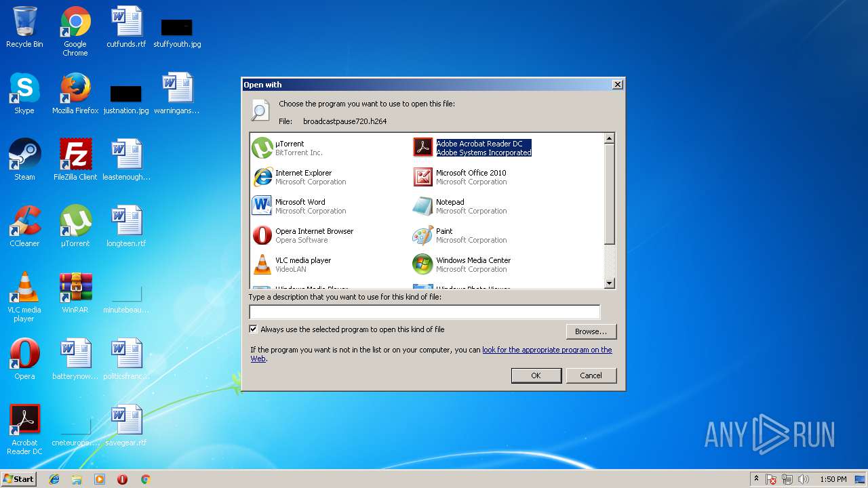Show hidden system tray icons
Image resolution: width=868 pixels, height=488 pixels.
756,479
